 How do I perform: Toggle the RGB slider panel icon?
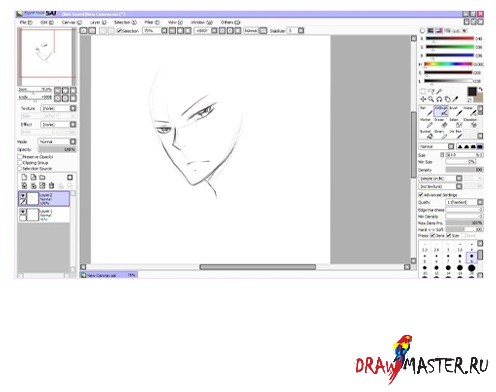click(431, 31)
